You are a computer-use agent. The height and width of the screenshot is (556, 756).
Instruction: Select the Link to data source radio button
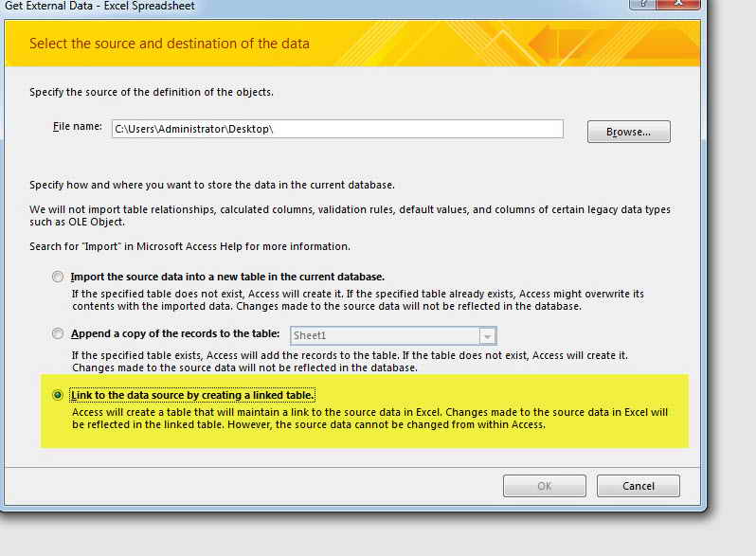(58, 395)
